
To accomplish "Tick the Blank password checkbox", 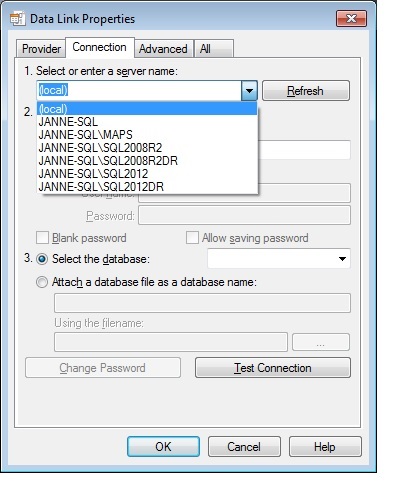I will coord(42,238).
